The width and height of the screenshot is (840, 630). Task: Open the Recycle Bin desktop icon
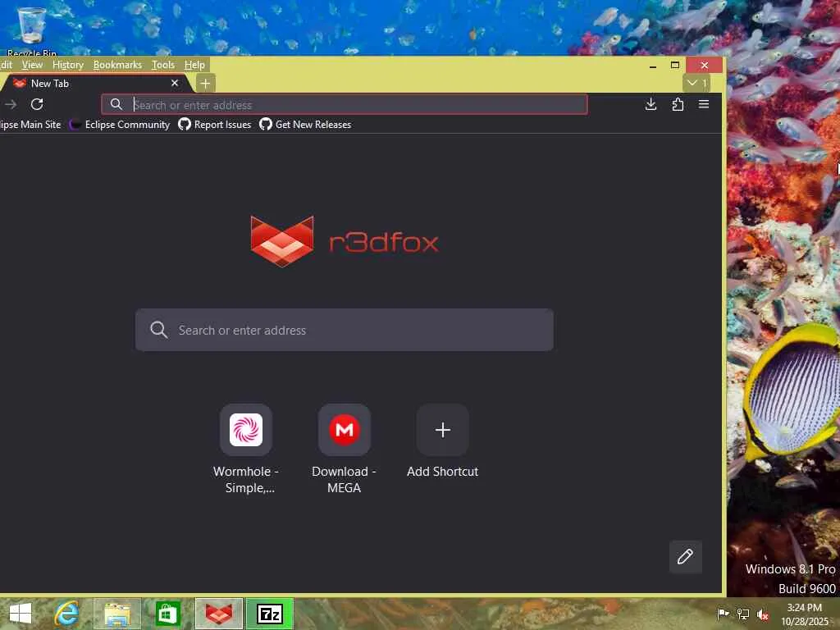tap(31, 30)
